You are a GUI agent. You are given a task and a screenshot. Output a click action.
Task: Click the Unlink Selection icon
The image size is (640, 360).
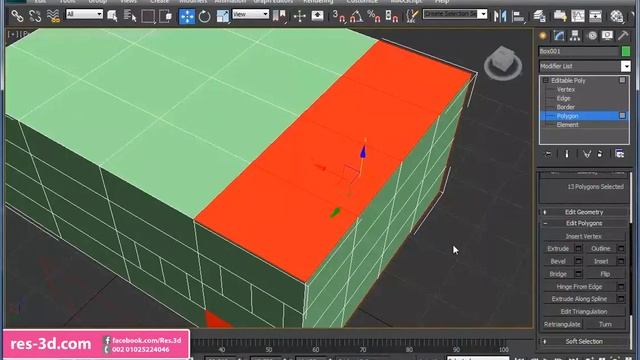pyautogui.click(x=36, y=16)
